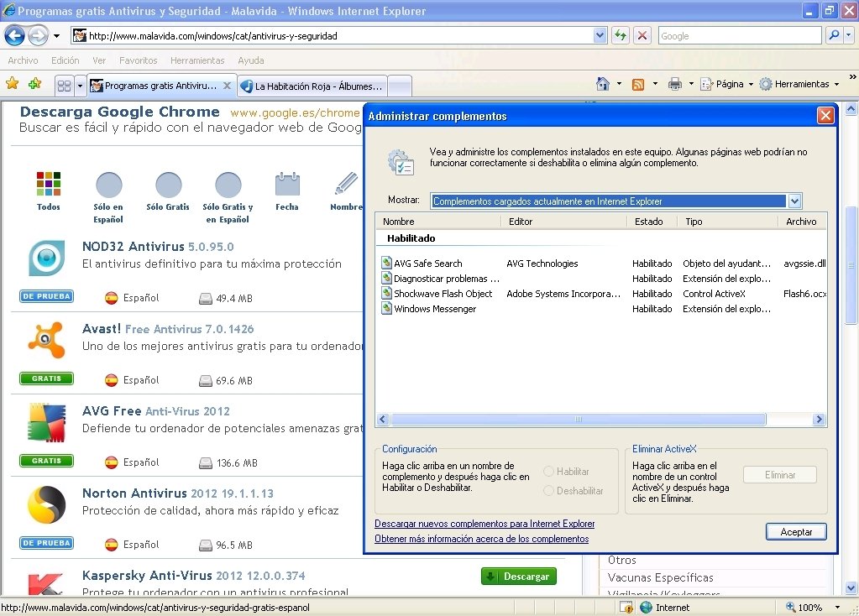Image resolution: width=859 pixels, height=616 pixels.
Task: Select the AVG Safe Search add-on row
Action: click(603, 264)
